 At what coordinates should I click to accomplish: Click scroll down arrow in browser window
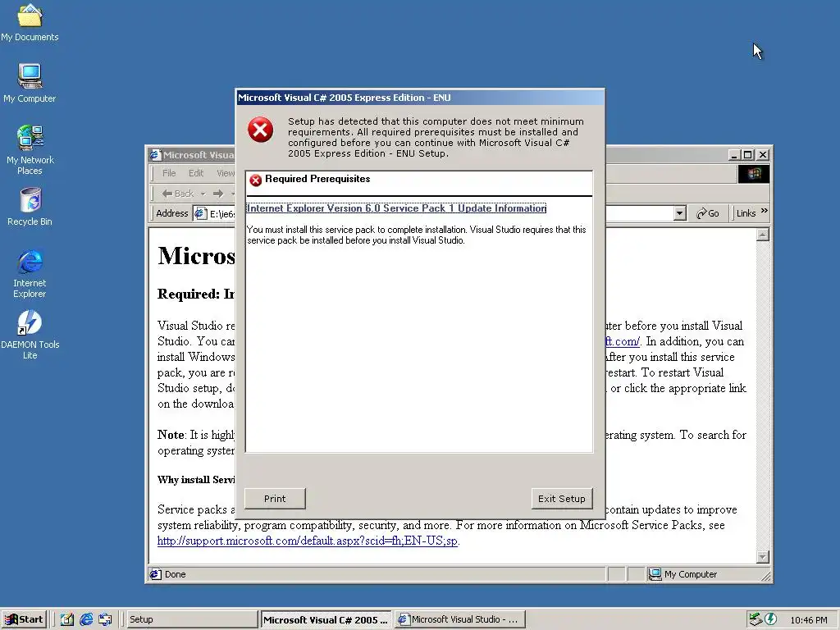coord(763,557)
